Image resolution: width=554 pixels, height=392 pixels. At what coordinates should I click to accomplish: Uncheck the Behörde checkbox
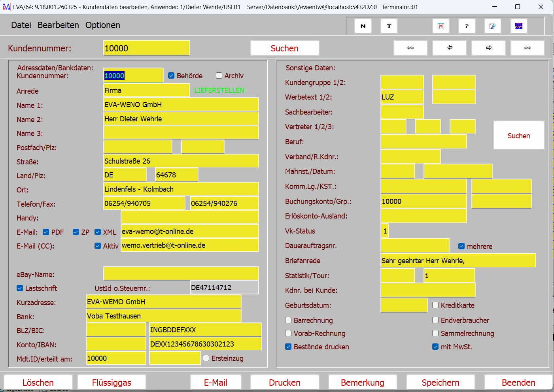pyautogui.click(x=171, y=75)
